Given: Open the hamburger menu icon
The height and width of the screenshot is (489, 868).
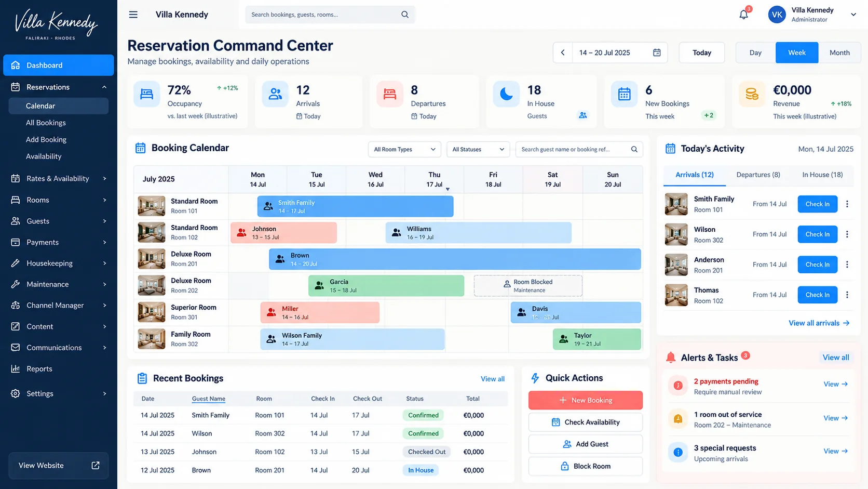Looking at the screenshot, I should pyautogui.click(x=133, y=15).
